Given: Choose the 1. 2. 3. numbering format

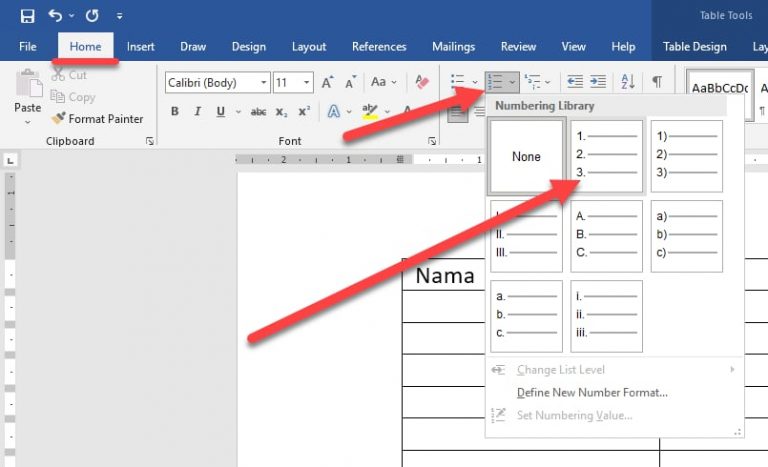Looking at the screenshot, I should coord(607,156).
